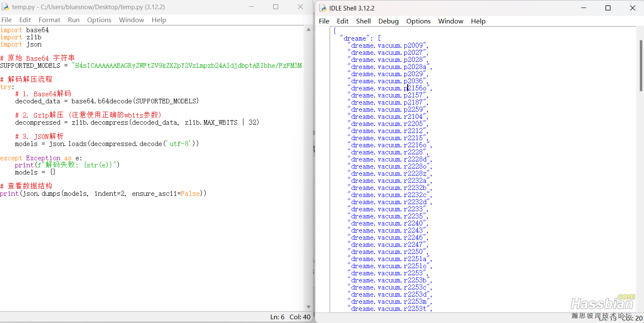Click the '# 解码解压流程' comment

tap(26, 79)
